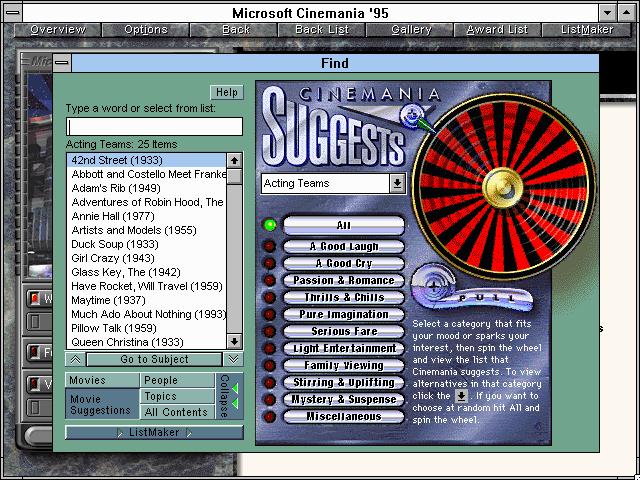Spin the red and black roulette wheel
Image resolution: width=640 pixels, height=480 pixels.
tap(503, 187)
